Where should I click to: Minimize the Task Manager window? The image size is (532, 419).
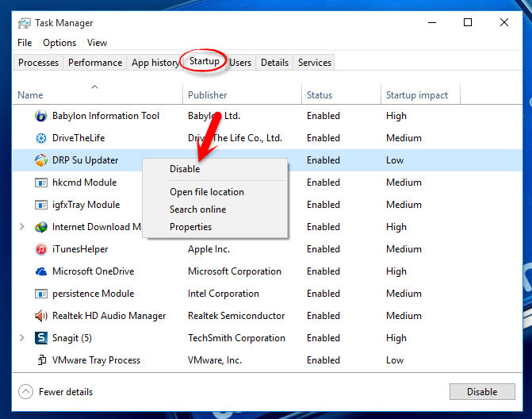click(x=432, y=23)
